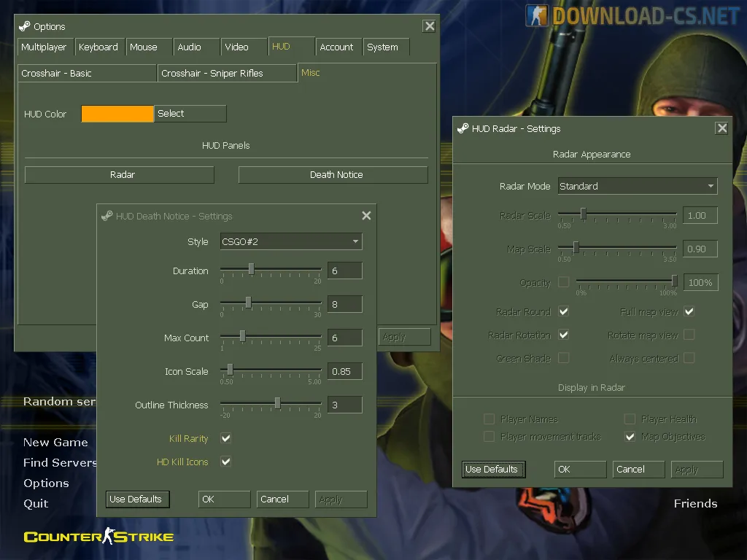747x560 pixels.
Task: Toggle the Radar Rotation checkbox
Action: coord(564,335)
